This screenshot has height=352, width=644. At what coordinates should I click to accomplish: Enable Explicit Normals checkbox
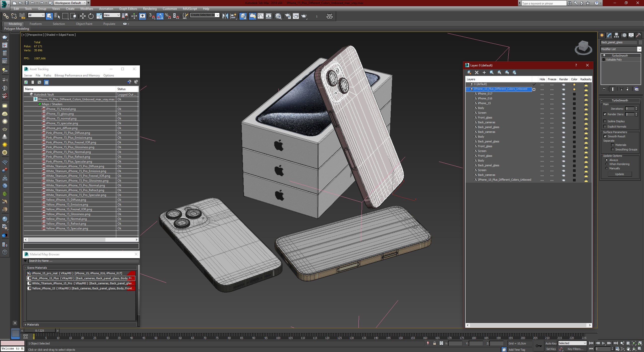pos(605,127)
